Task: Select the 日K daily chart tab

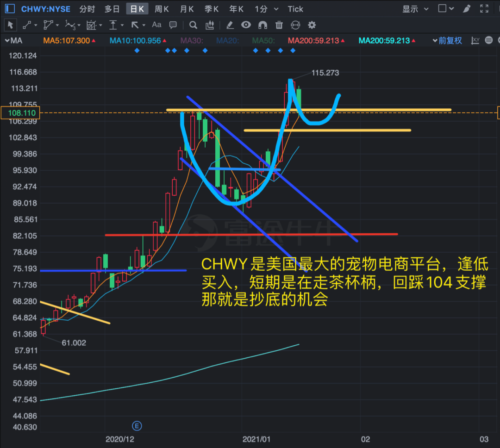Action: click(x=137, y=9)
